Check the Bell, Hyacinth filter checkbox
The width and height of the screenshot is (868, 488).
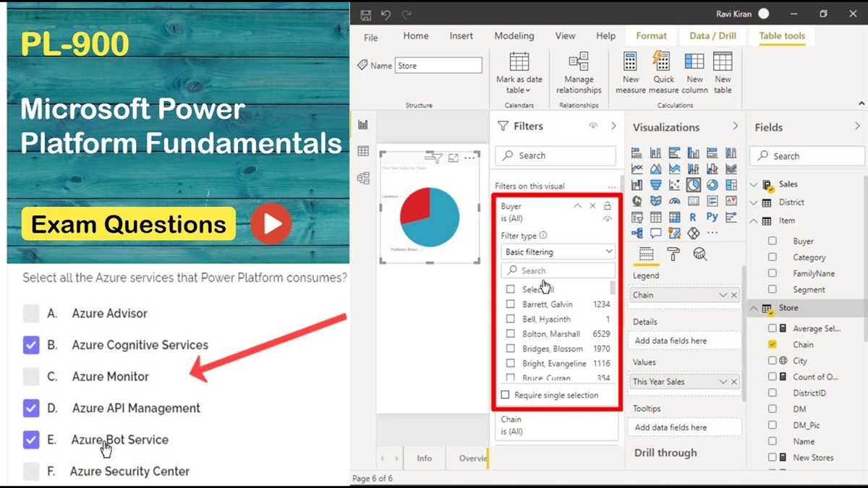[511, 319]
